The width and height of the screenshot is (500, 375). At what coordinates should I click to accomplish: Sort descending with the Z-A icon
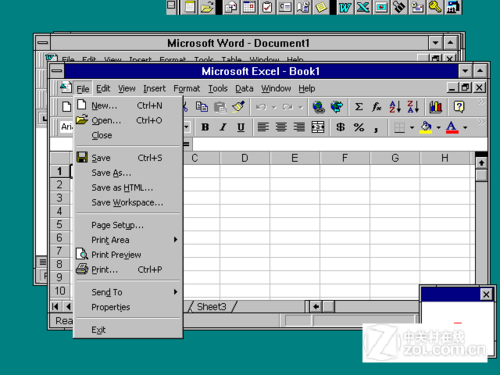(x=413, y=107)
